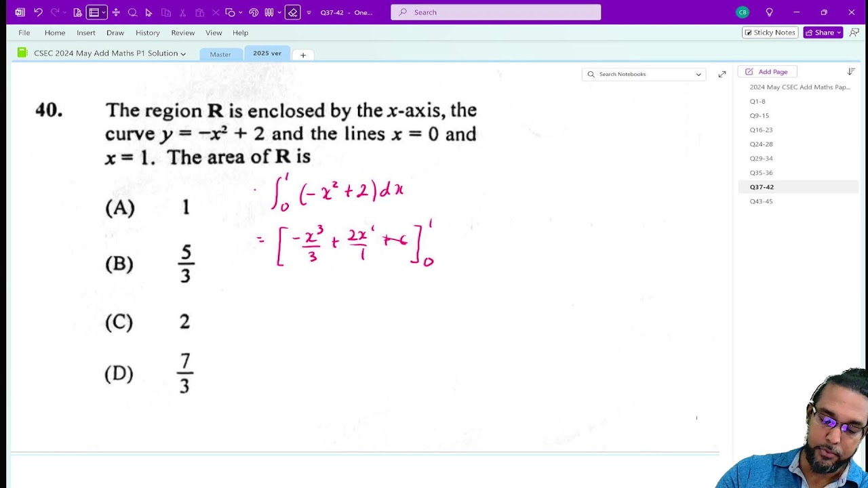Click the Delete X icon in toolbar

pyautogui.click(x=216, y=12)
